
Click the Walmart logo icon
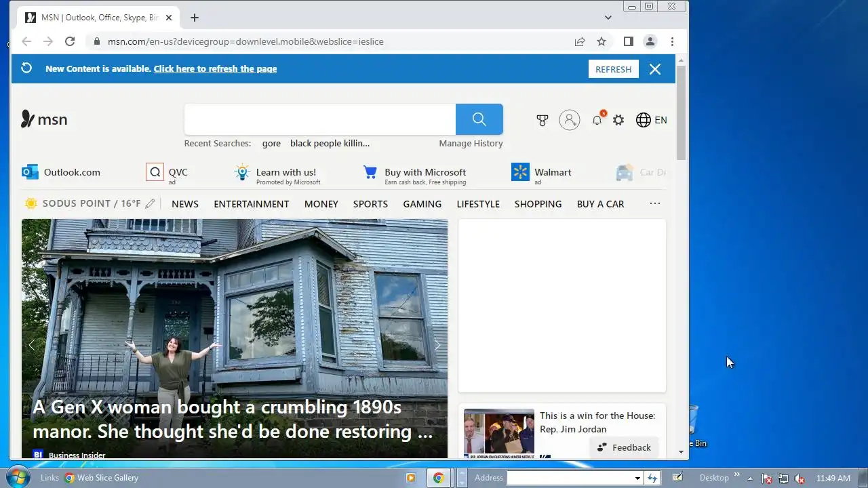520,172
